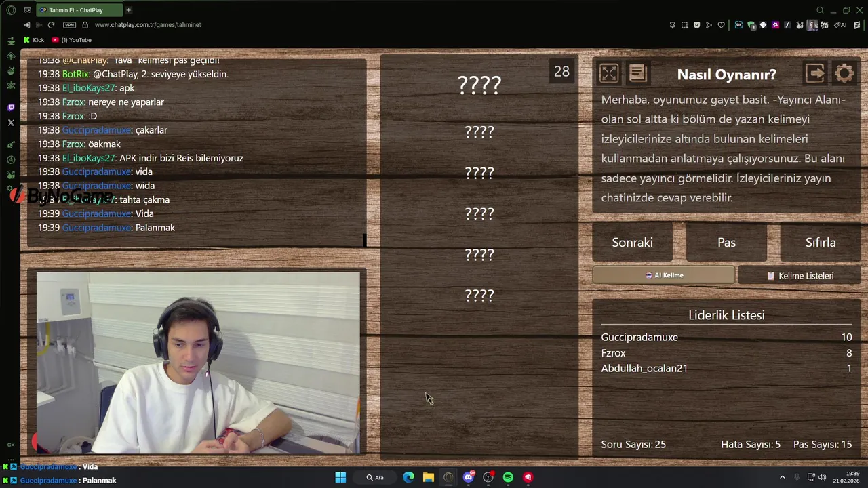Click the 28 countdown timer box
The height and width of the screenshot is (488, 868).
(x=561, y=71)
